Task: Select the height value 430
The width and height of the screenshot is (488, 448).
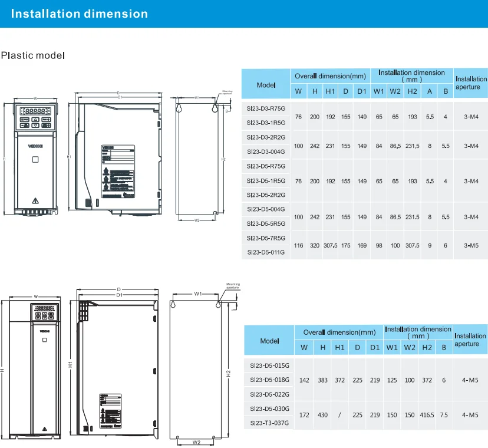Action: [323, 415]
